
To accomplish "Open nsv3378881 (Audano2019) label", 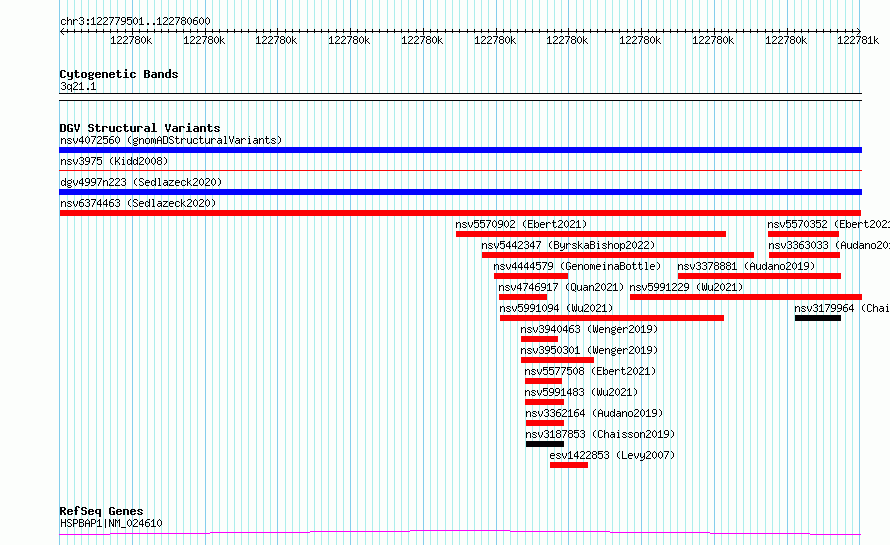I will coord(746,266).
